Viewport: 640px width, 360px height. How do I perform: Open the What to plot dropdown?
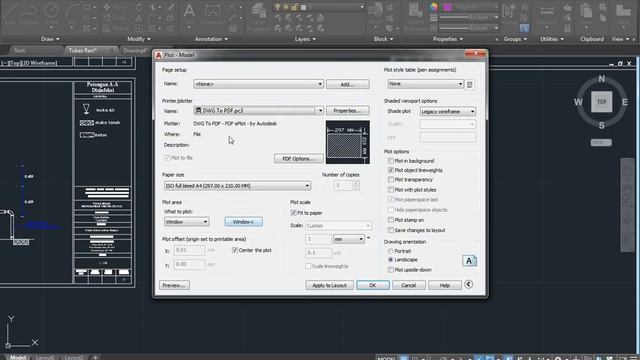[187, 222]
